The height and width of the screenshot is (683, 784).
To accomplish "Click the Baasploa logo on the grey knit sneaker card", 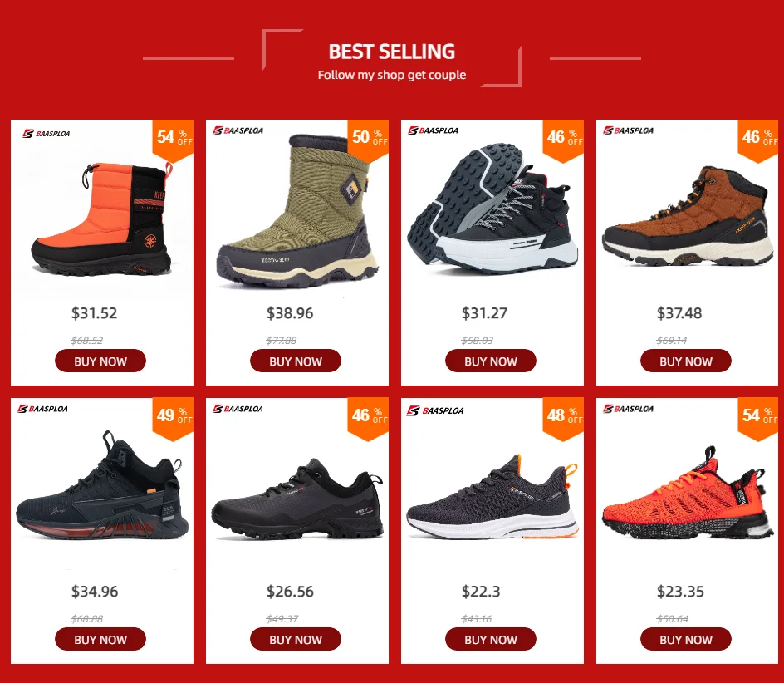I will coord(435,410).
